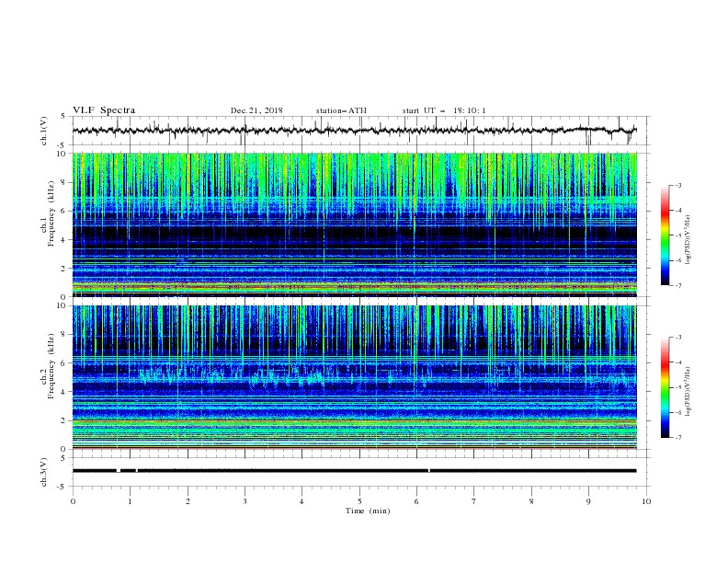Image resolution: width=728 pixels, height=563 pixels.
Task: Click the black ch.3 signal bar
Action: pos(354,471)
